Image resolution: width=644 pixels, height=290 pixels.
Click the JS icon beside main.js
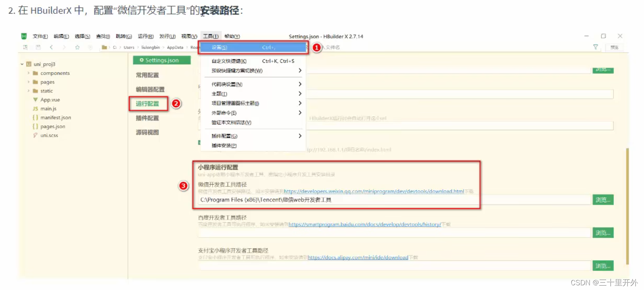pos(35,109)
